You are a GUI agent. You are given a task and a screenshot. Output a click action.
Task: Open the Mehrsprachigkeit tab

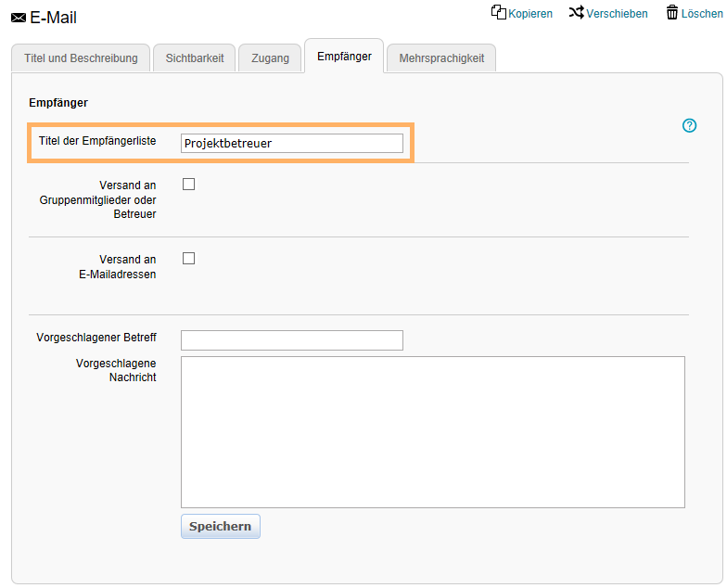click(x=441, y=58)
